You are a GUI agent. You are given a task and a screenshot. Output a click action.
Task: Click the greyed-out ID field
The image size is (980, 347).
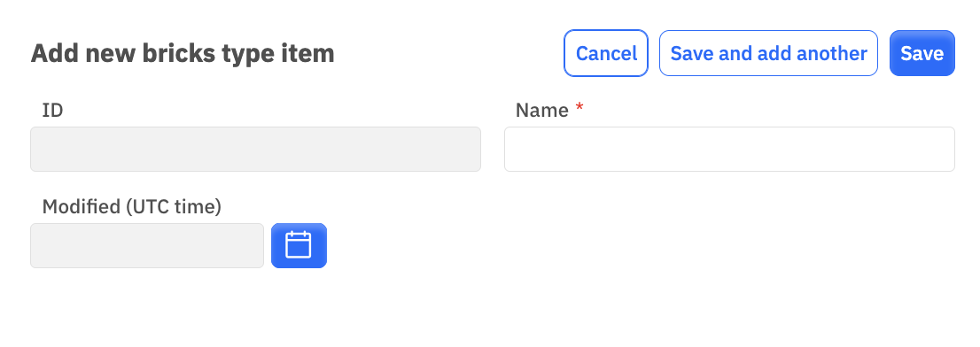[x=255, y=150]
